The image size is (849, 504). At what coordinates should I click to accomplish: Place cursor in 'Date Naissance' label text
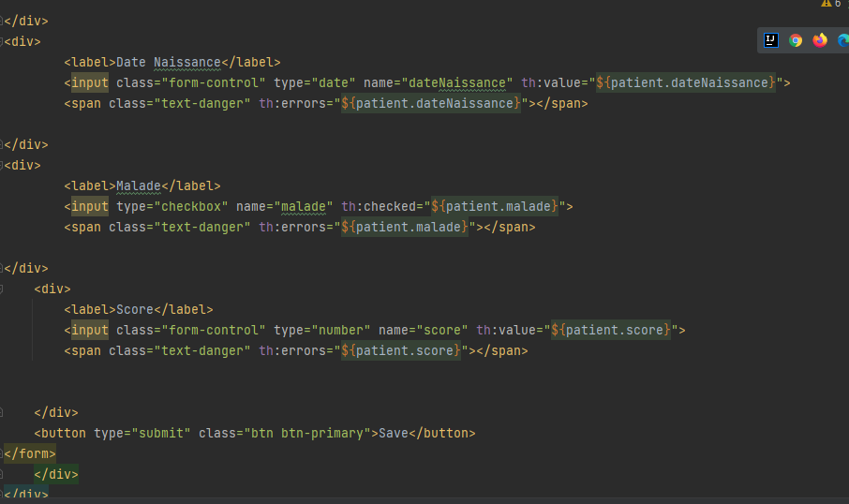[x=169, y=62]
